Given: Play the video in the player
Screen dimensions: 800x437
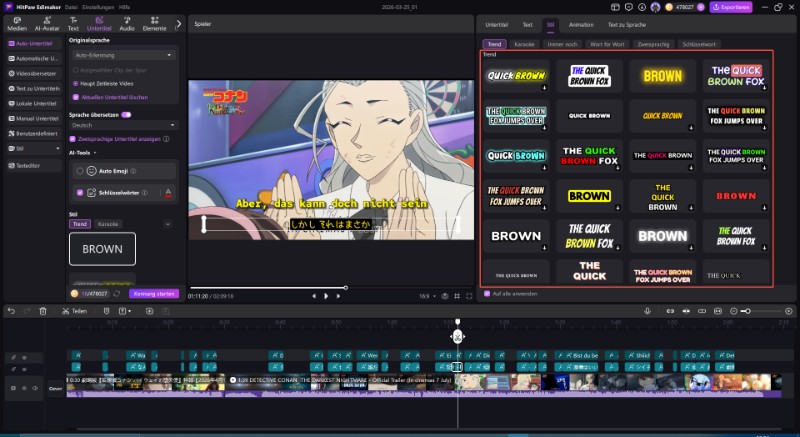Looking at the screenshot, I should tap(326, 296).
